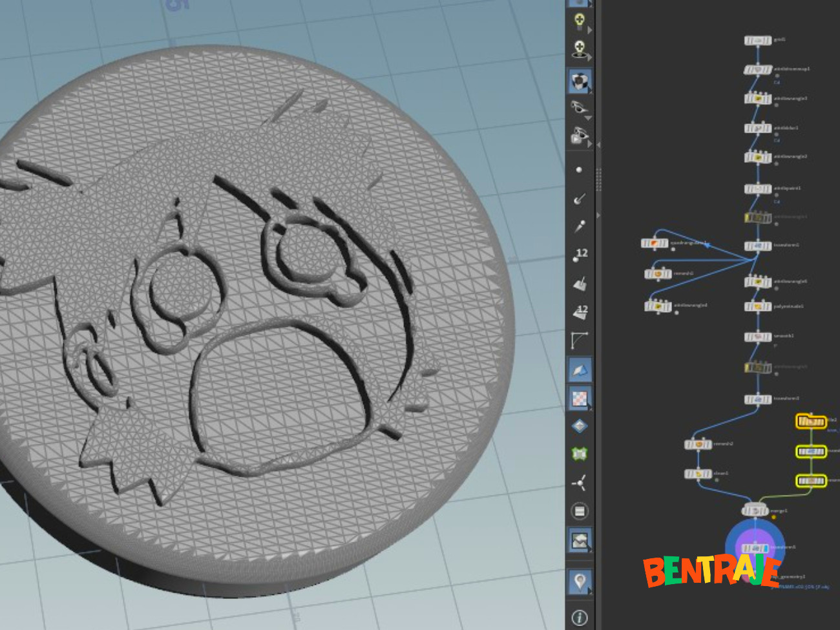Toggle point numbers display icon
The height and width of the screenshot is (630, 840).
pyautogui.click(x=580, y=255)
